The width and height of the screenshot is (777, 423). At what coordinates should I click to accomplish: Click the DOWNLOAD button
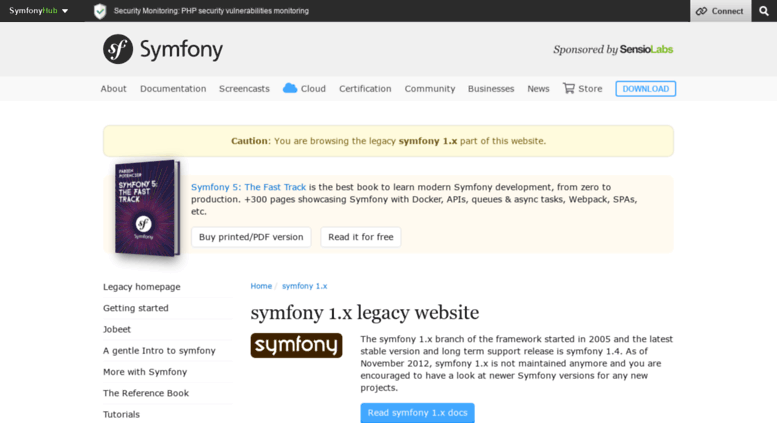point(646,89)
